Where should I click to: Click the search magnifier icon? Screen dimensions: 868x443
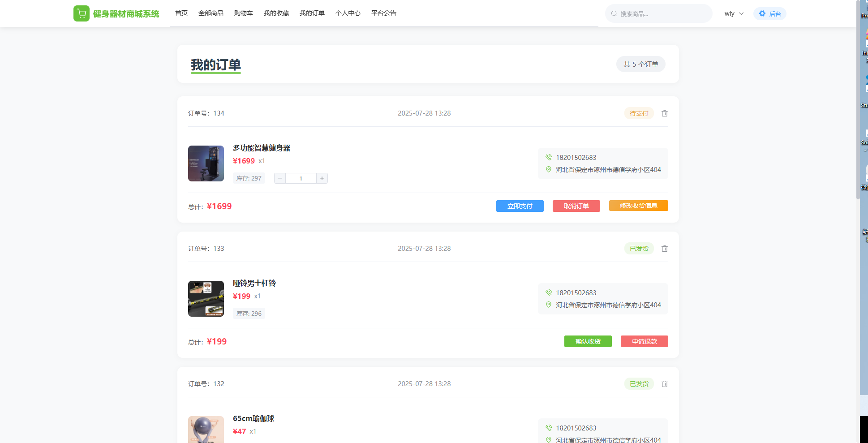pyautogui.click(x=614, y=14)
